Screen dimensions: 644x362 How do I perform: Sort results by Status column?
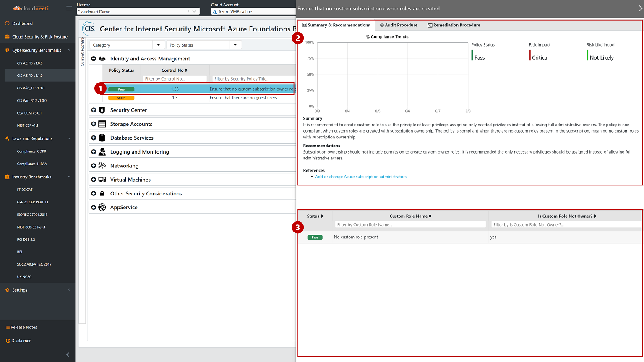click(315, 216)
